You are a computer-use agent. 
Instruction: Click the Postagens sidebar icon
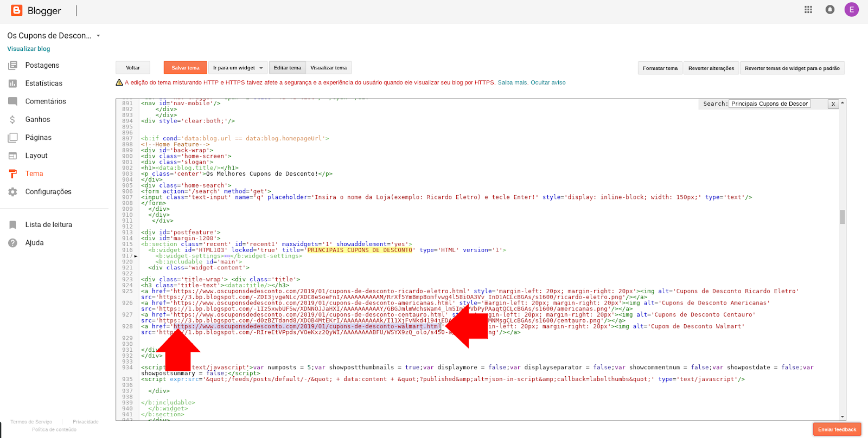pos(13,66)
